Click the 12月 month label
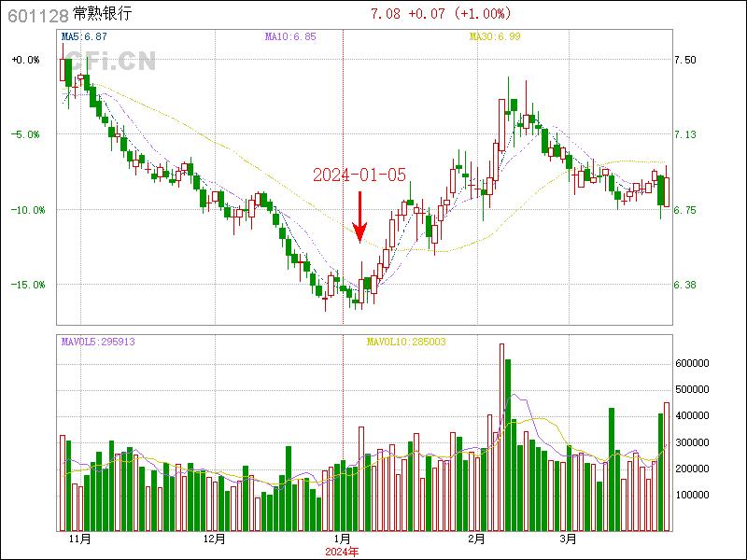Image resolution: width=747 pixels, height=560 pixels. [x=215, y=539]
